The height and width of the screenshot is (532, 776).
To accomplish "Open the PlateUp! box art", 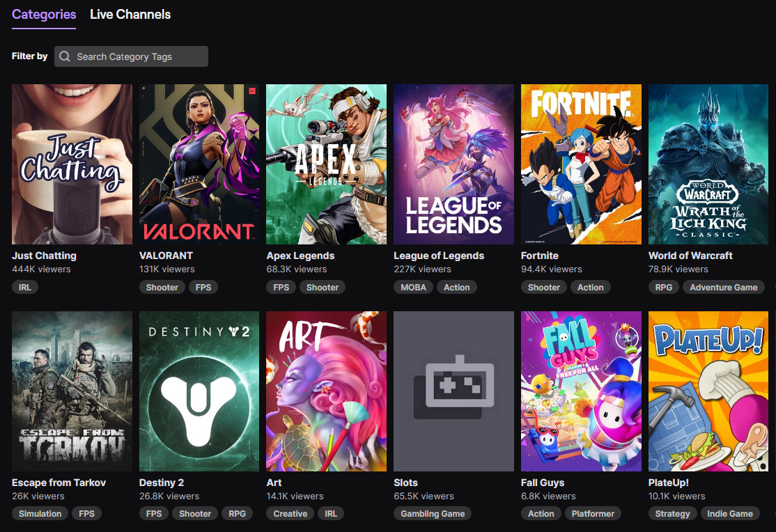I will (708, 391).
